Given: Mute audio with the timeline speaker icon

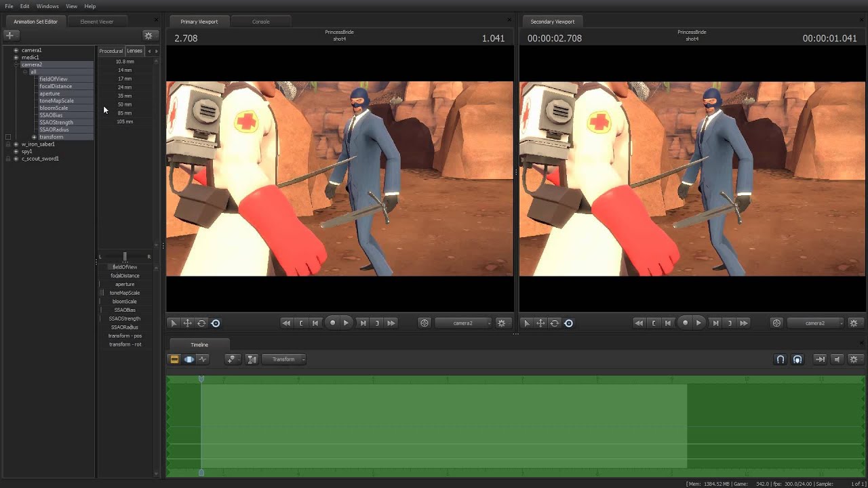Looking at the screenshot, I should click(837, 359).
